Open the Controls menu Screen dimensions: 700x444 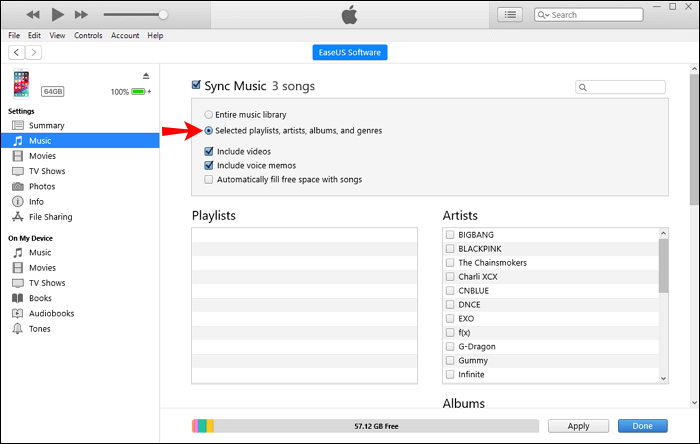[x=88, y=35]
